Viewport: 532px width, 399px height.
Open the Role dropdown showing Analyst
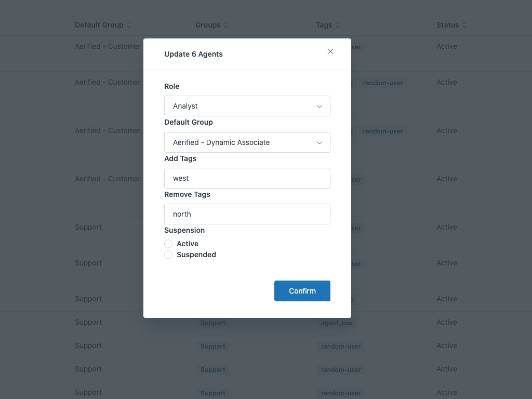click(247, 106)
